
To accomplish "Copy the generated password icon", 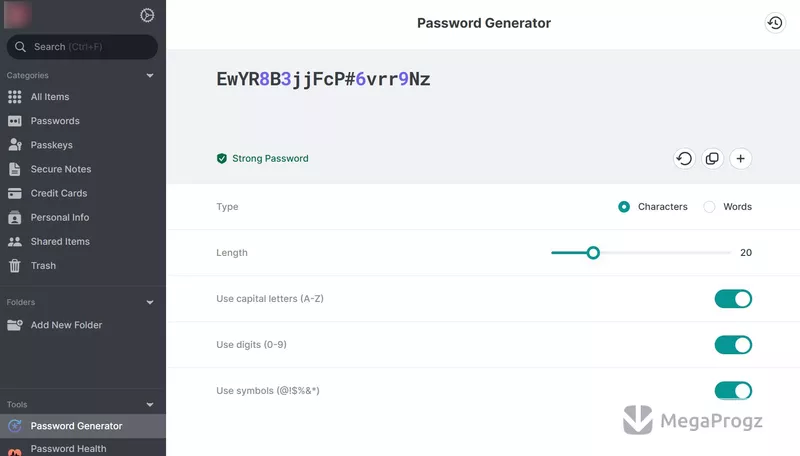I will click(x=712, y=159).
